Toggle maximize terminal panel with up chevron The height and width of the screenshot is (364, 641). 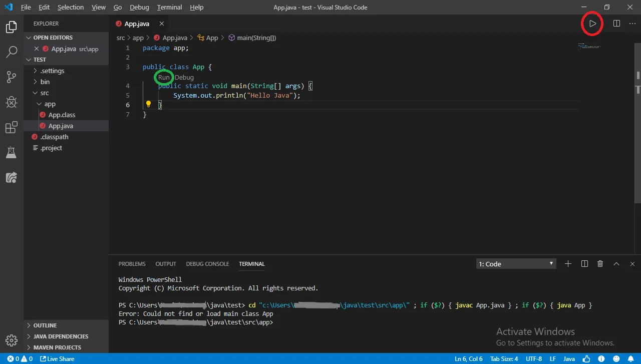click(x=616, y=264)
